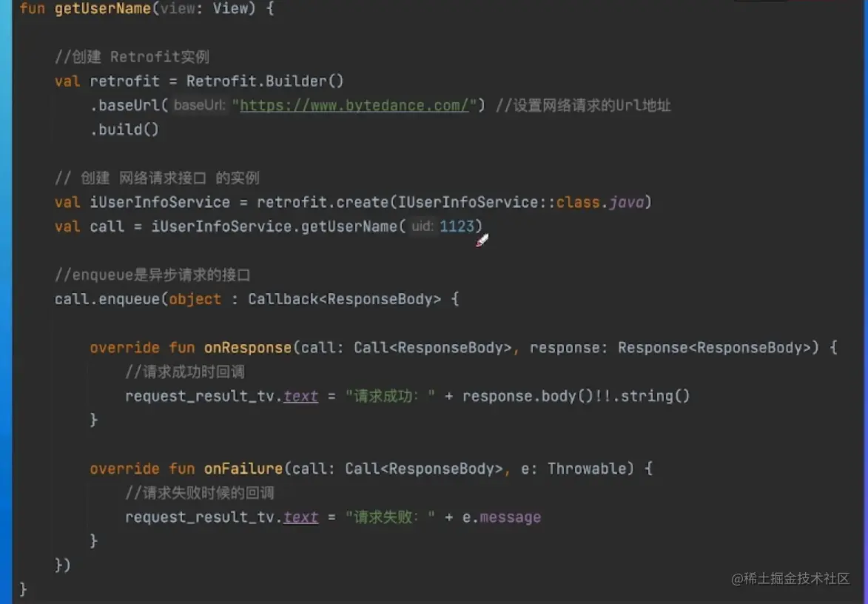Click the 'onFailure' function name
Image resolution: width=868 pixels, height=604 pixels.
[x=243, y=469]
